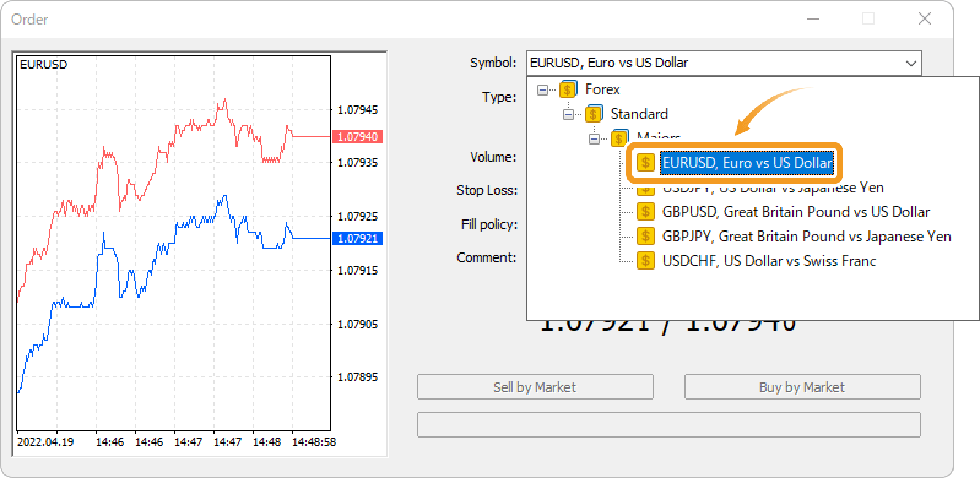
Task: Close the Order window
Action: 925,19
